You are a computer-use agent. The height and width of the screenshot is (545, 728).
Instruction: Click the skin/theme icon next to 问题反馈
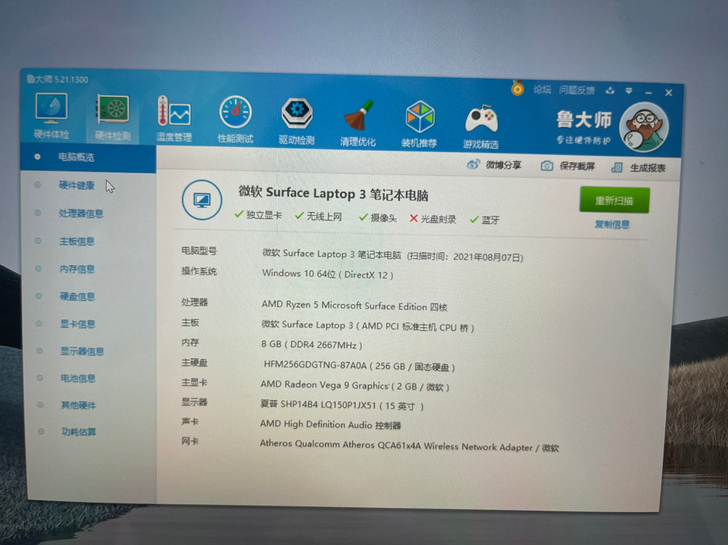pos(610,91)
